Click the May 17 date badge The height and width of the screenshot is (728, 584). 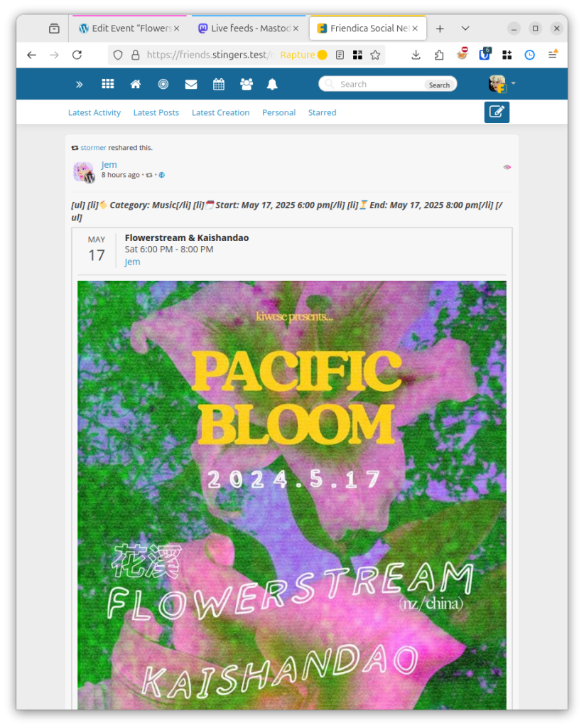point(97,250)
